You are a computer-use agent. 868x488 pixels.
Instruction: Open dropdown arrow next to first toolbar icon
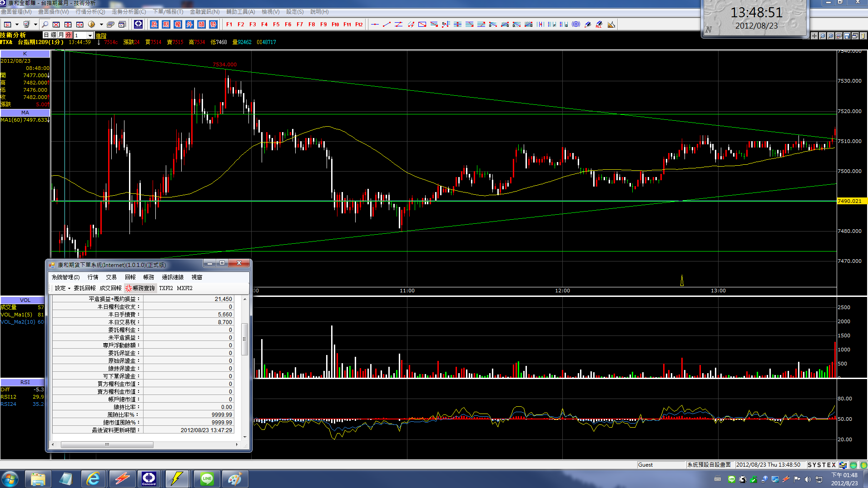(x=17, y=25)
